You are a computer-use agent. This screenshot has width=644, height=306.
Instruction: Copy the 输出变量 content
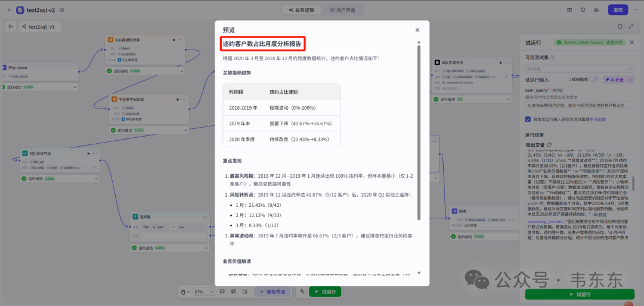point(550,144)
